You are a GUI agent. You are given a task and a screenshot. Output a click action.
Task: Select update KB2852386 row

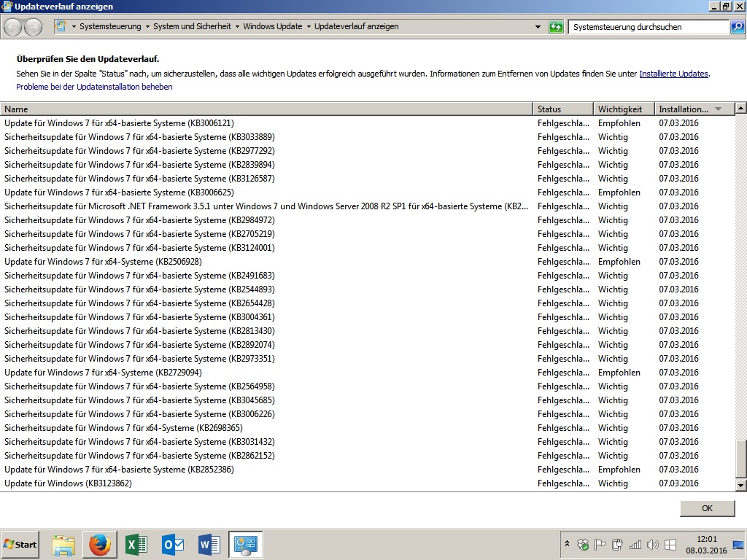click(x=368, y=469)
